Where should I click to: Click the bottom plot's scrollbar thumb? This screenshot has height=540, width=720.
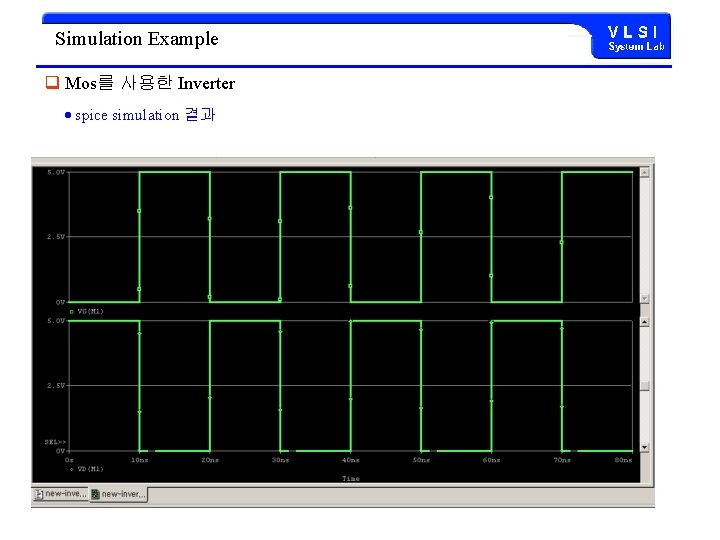[645, 386]
